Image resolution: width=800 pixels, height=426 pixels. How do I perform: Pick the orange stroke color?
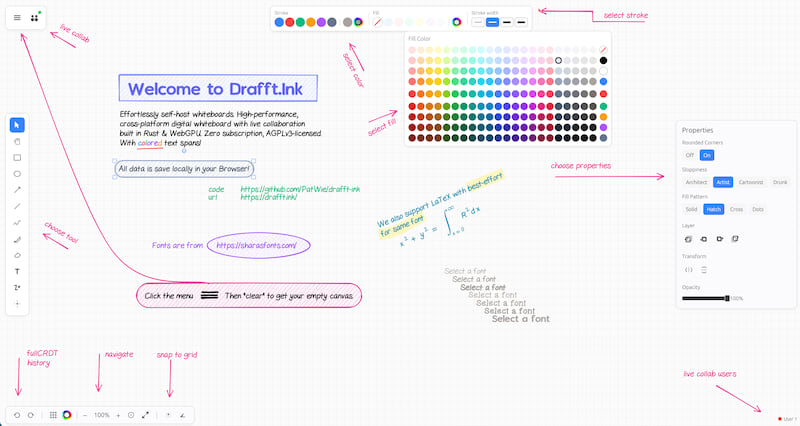311,22
